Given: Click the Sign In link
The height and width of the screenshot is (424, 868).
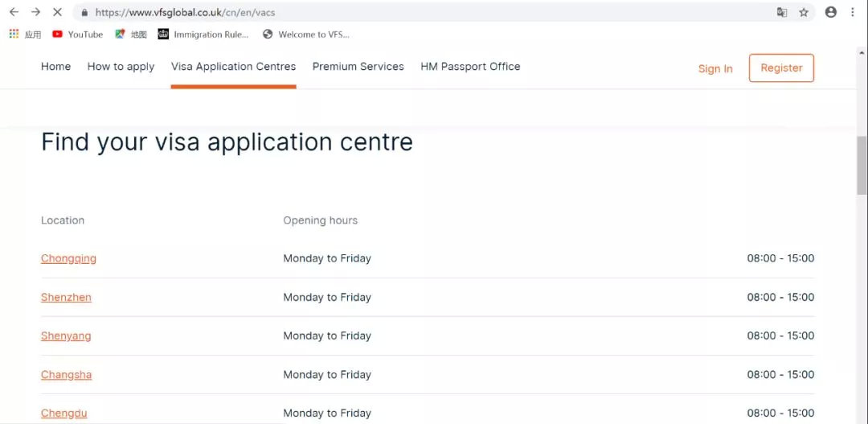Looking at the screenshot, I should click(x=715, y=68).
